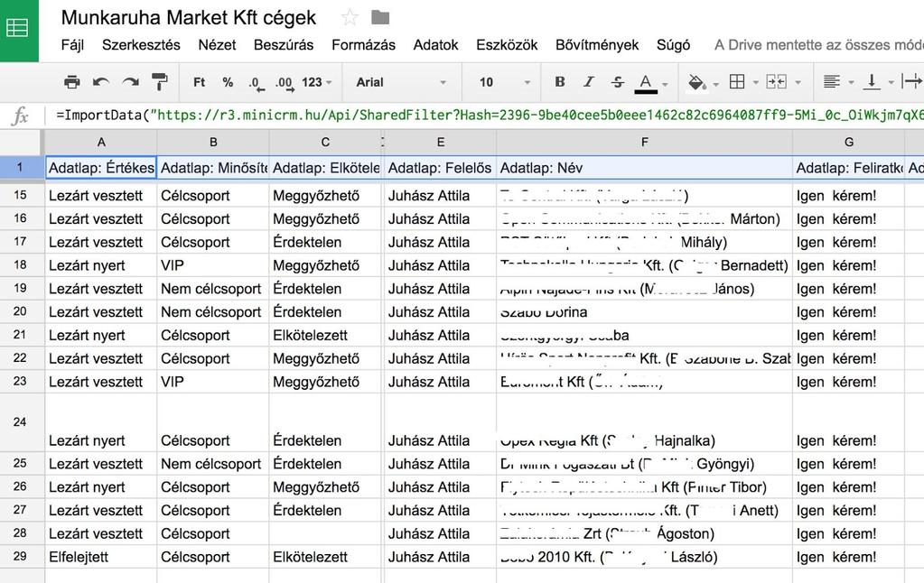Toggle bold formatting
This screenshot has height=583, width=924.
[x=560, y=82]
